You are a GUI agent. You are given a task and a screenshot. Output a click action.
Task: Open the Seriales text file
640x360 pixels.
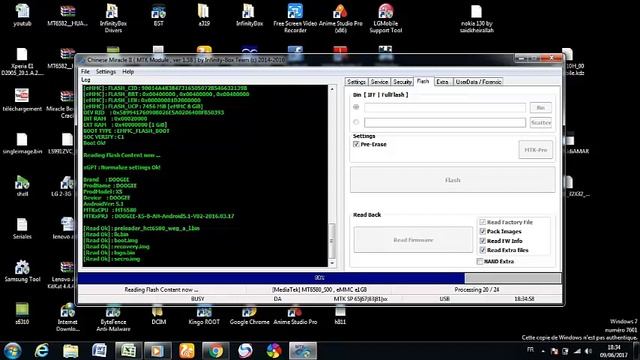click(22, 229)
